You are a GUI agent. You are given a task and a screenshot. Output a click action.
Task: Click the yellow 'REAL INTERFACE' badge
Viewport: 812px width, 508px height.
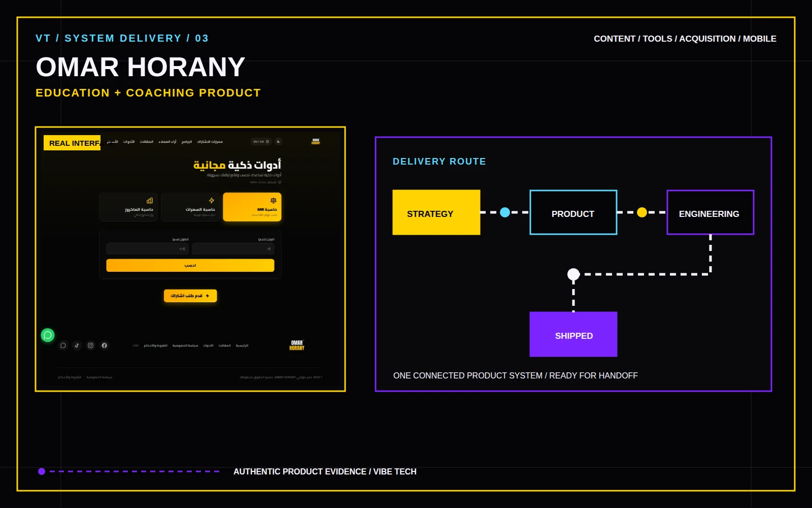pyautogui.click(x=72, y=143)
